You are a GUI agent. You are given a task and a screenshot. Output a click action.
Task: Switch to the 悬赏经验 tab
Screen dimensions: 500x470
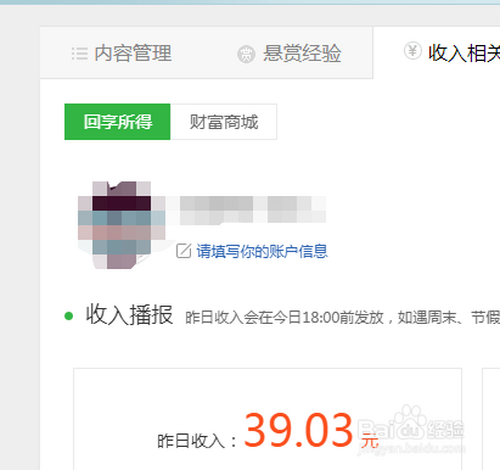point(302,53)
